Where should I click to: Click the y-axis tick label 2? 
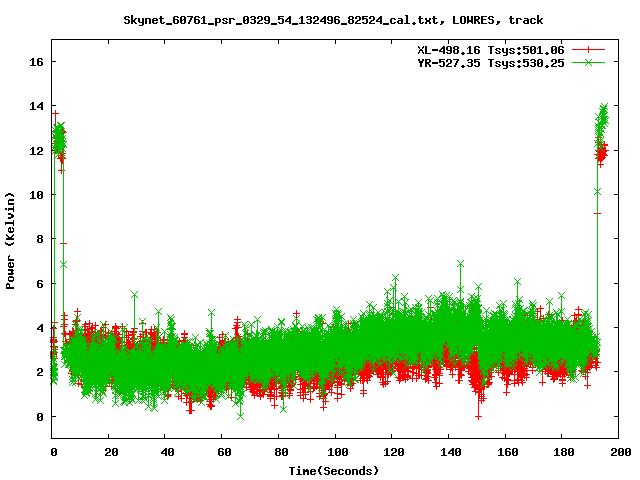[x=40, y=372]
